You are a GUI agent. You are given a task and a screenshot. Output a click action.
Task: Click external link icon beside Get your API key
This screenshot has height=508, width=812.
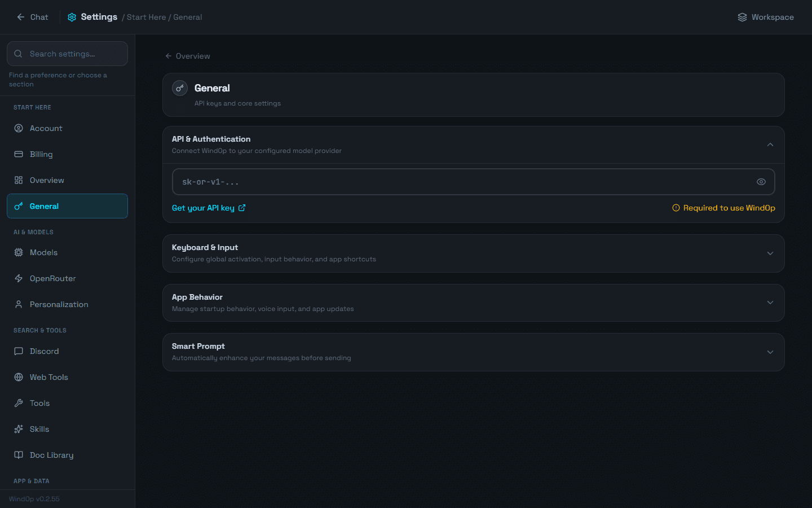click(242, 208)
